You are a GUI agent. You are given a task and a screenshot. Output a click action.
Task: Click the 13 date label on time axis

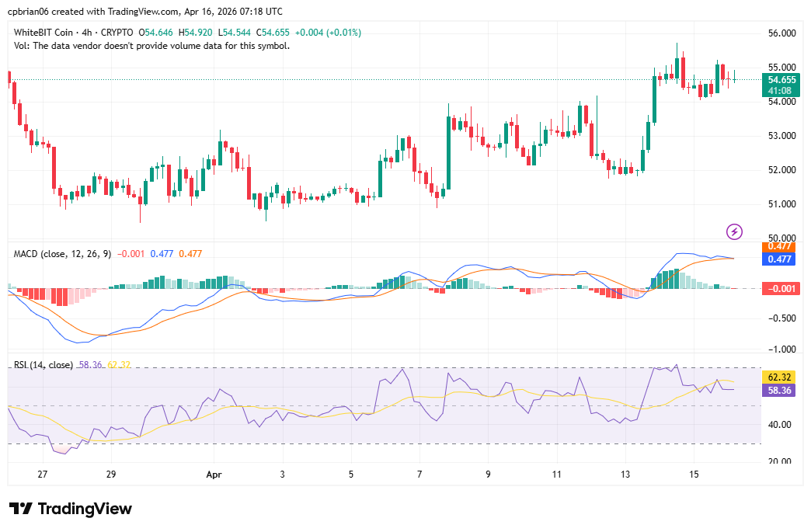click(625, 474)
